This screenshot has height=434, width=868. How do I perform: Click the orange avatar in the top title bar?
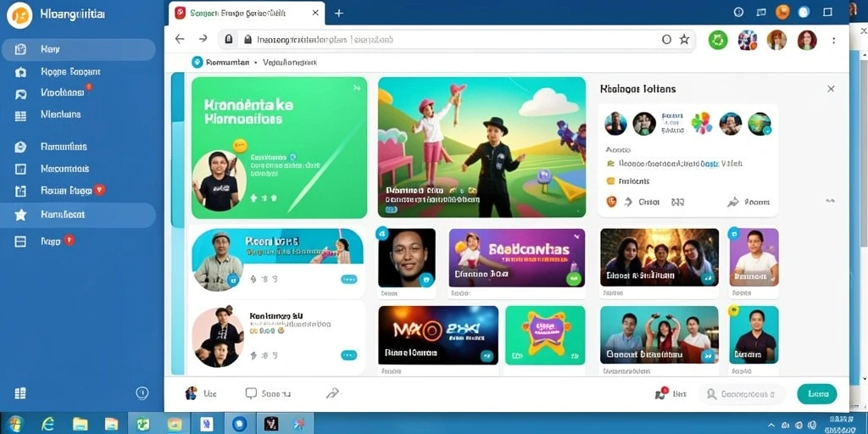pos(782,12)
